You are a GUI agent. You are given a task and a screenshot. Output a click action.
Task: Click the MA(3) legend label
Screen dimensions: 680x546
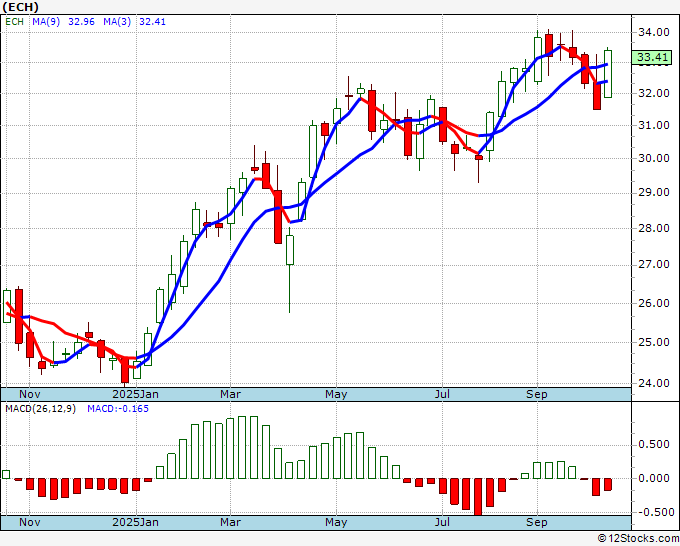click(117, 22)
